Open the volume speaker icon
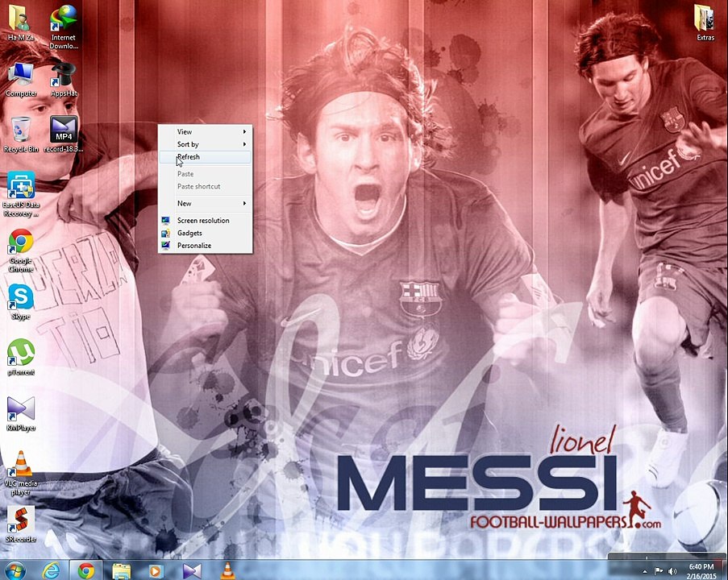Viewport: 728px width, 580px height. pos(672,571)
